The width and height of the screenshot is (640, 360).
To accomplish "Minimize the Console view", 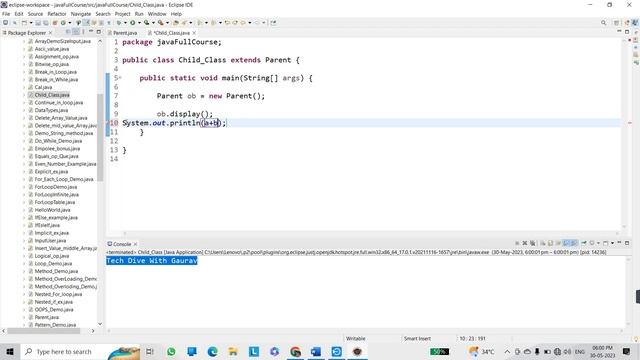I will point(619,243).
